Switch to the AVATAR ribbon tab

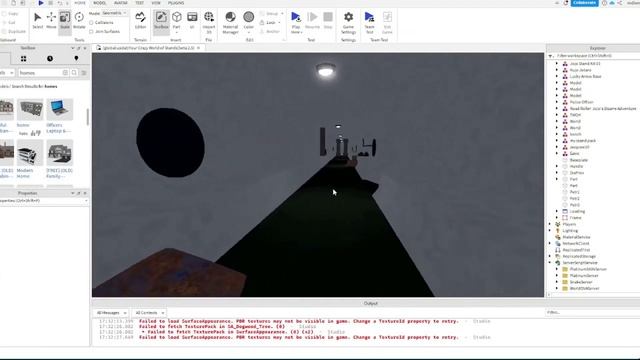coord(120,3)
